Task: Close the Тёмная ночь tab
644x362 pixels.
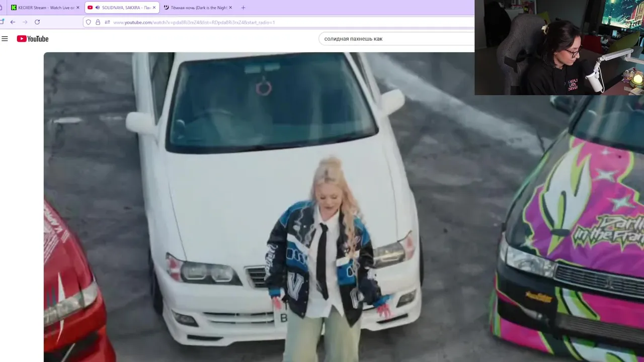Action: pyautogui.click(x=230, y=8)
